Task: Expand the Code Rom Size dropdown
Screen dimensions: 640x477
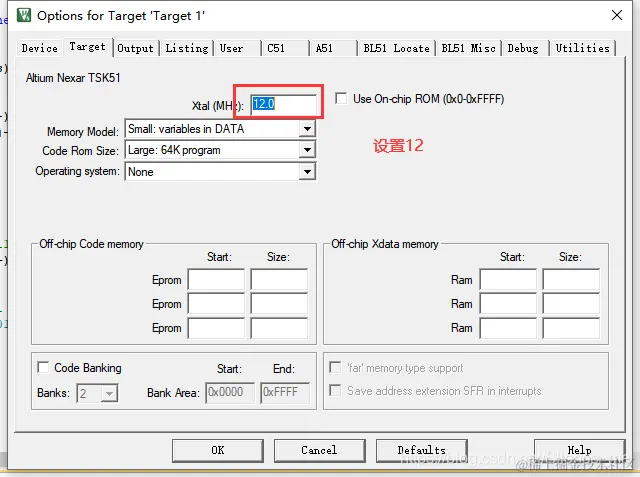Action: [x=307, y=150]
